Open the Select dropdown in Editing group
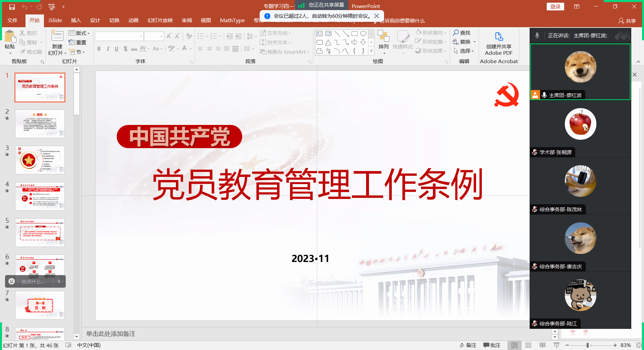644x350 pixels. point(464,51)
